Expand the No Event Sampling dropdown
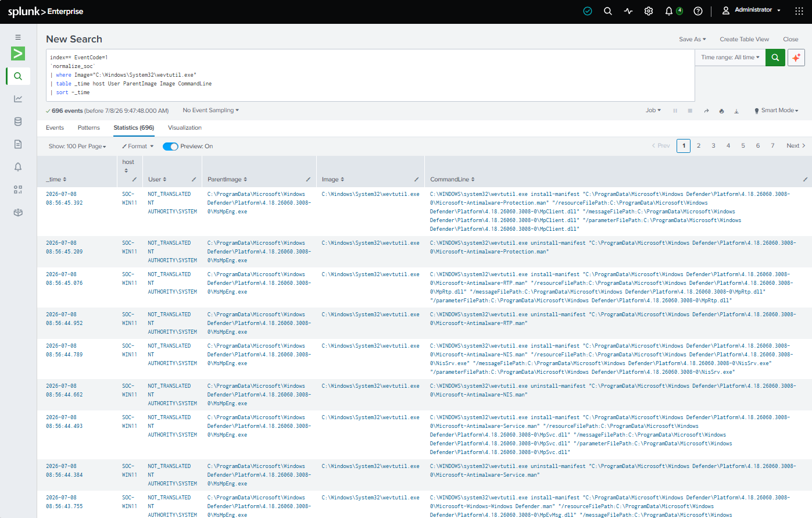812x518 pixels. point(210,110)
